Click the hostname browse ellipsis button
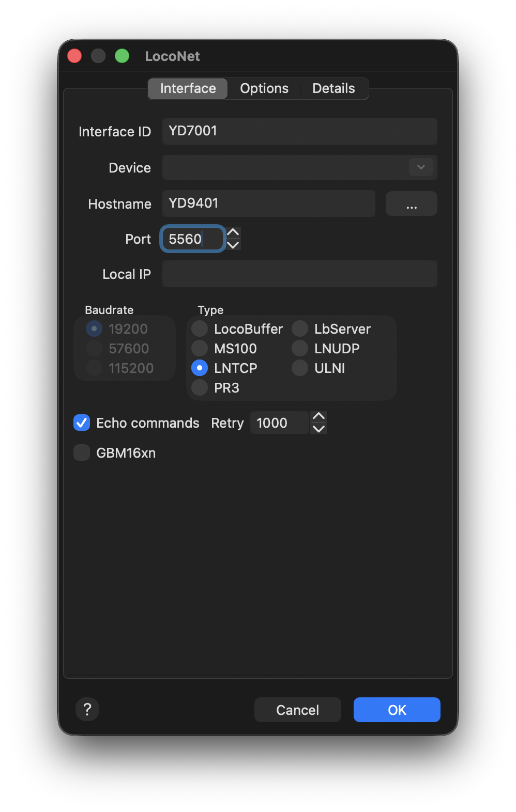 pos(411,204)
